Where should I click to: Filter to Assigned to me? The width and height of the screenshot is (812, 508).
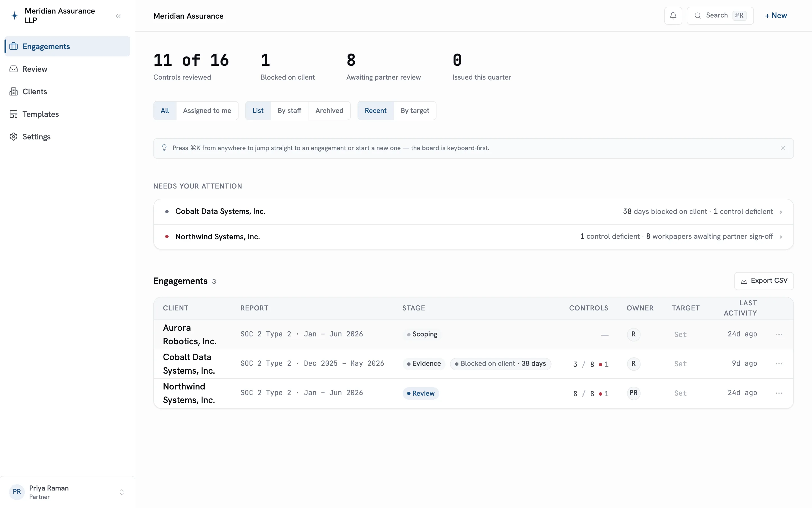[207, 111]
